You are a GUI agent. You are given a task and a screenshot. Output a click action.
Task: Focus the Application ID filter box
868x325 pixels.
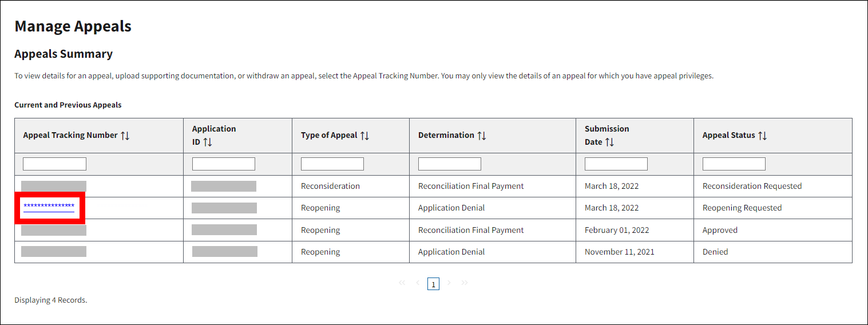pyautogui.click(x=224, y=164)
